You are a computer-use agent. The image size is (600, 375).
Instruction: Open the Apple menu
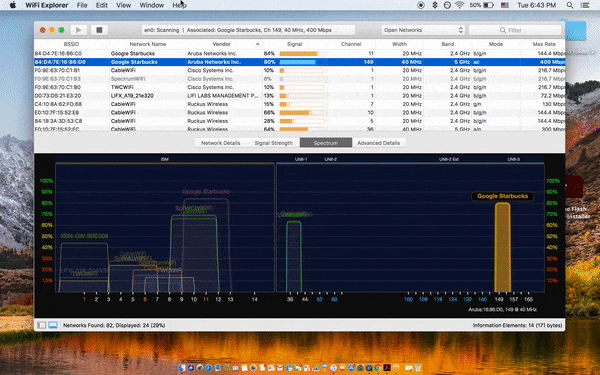coord(13,5)
